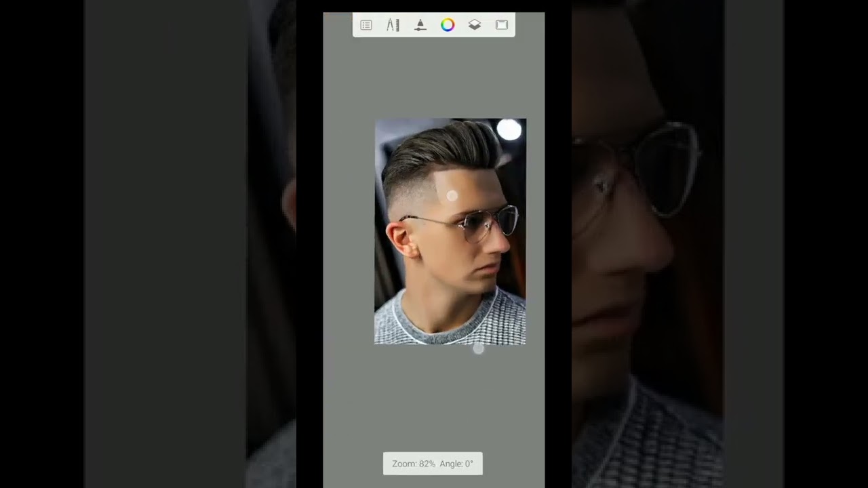
Task: Toggle the fullscreen frame icon
Action: [x=502, y=25]
